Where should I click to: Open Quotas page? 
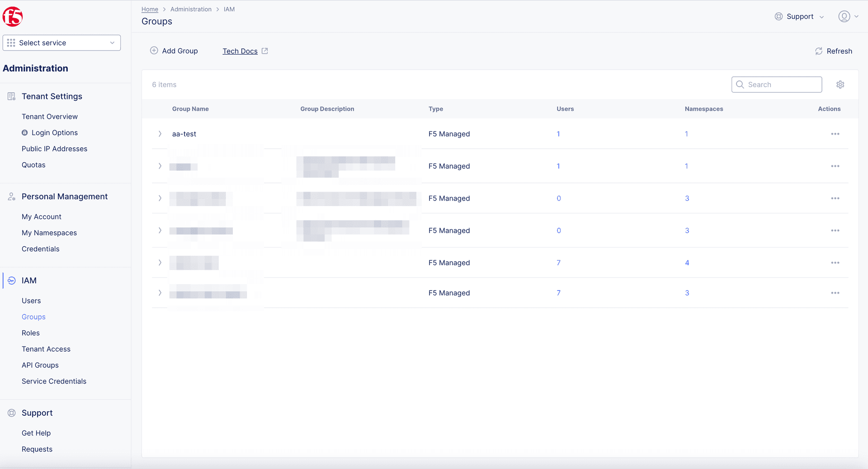tap(33, 165)
